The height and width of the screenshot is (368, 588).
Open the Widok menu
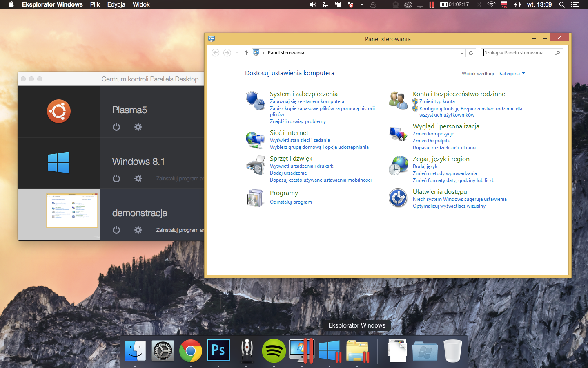tap(141, 4)
